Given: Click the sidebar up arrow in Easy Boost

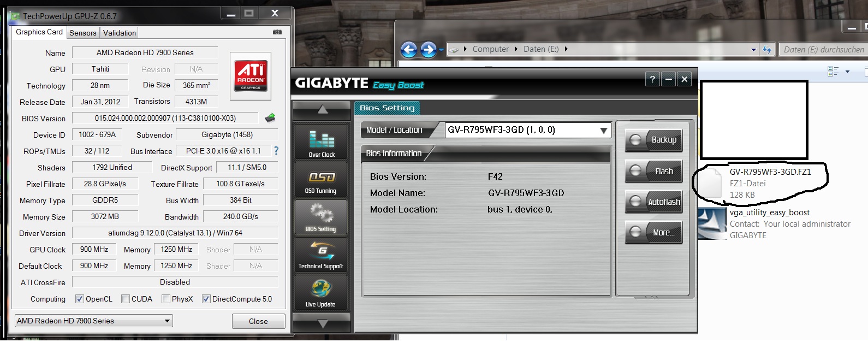Looking at the screenshot, I should [322, 110].
